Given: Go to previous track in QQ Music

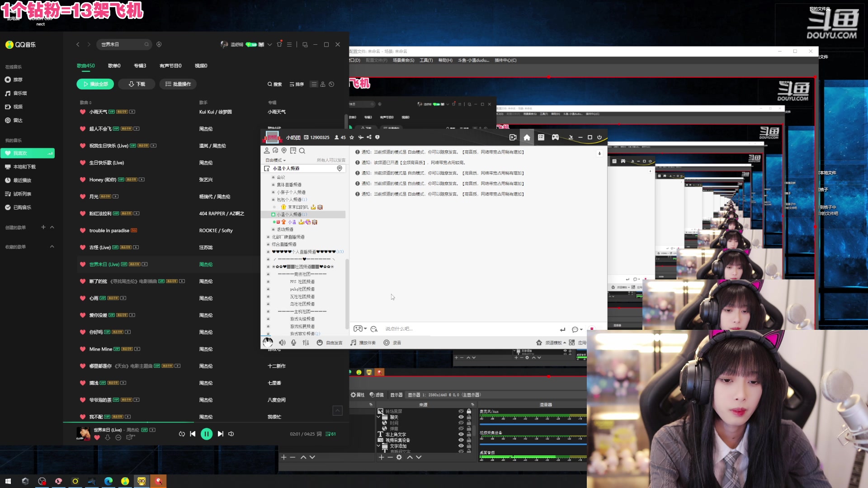Looking at the screenshot, I should pos(193,434).
